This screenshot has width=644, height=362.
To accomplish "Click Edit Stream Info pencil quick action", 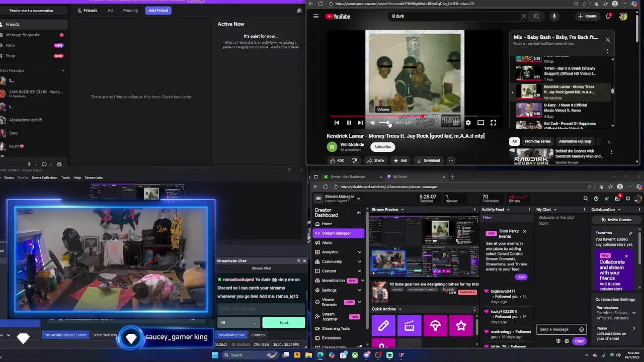I will [x=383, y=326].
